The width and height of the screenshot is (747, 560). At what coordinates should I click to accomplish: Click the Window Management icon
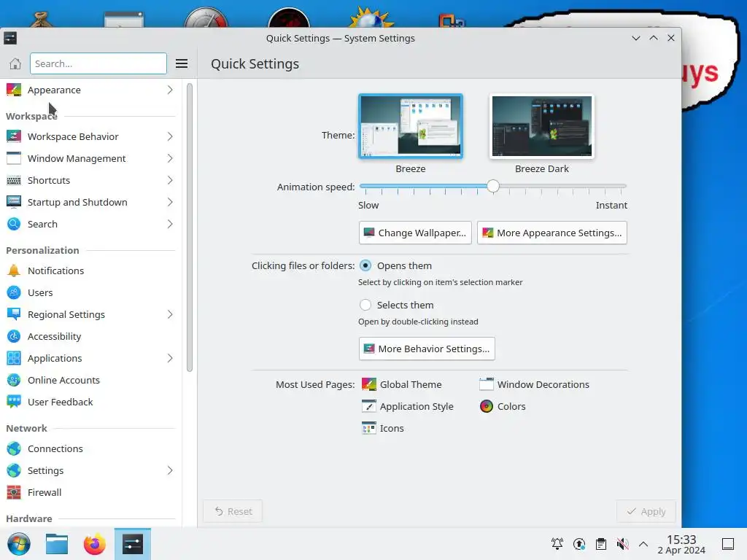[14, 158]
